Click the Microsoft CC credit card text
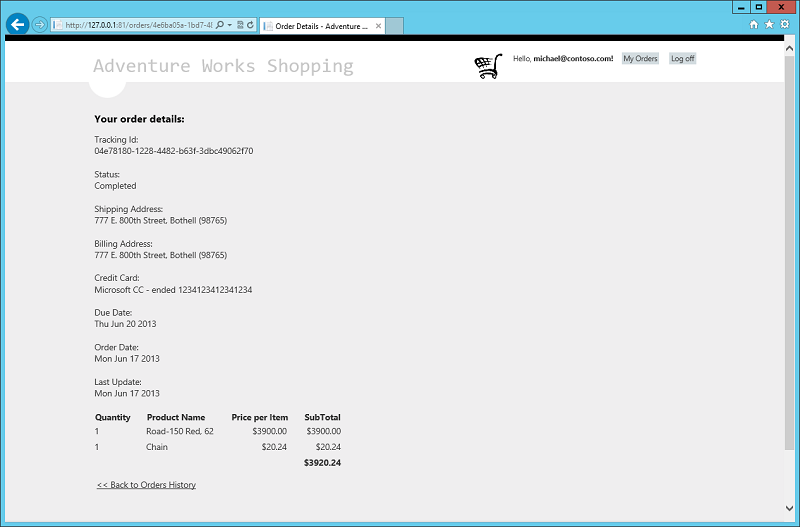800x527 pixels. point(173,290)
